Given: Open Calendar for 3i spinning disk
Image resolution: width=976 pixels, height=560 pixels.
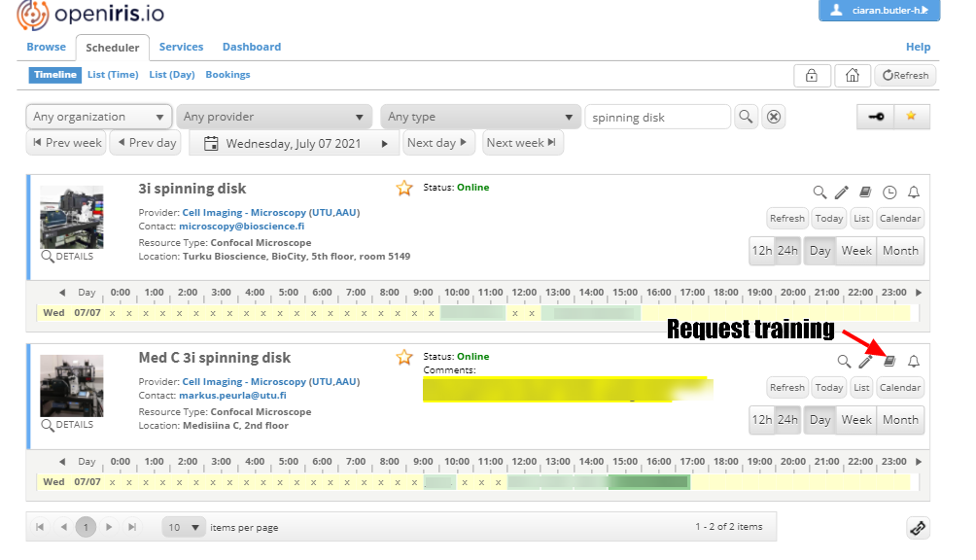Looking at the screenshot, I should pos(900,219).
